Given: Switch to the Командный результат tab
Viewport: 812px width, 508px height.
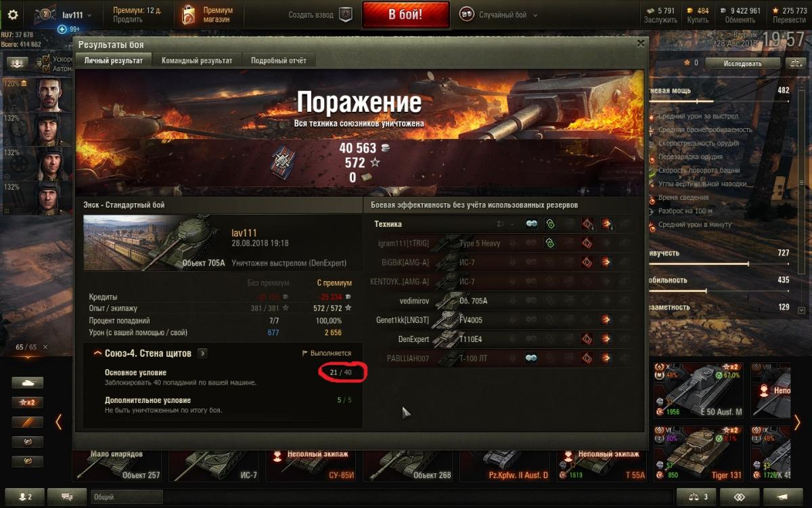Looking at the screenshot, I should [x=197, y=60].
